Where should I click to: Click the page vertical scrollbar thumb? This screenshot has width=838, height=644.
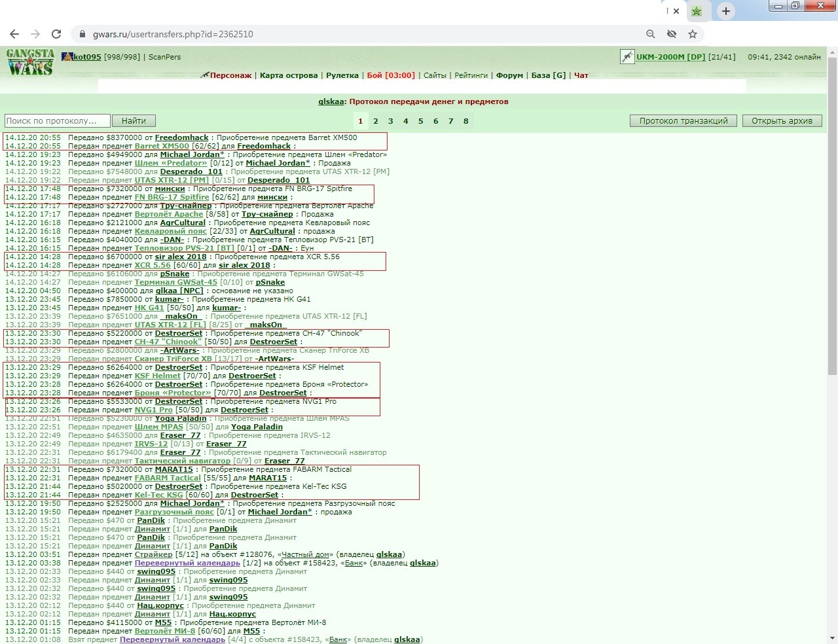[x=832, y=216]
